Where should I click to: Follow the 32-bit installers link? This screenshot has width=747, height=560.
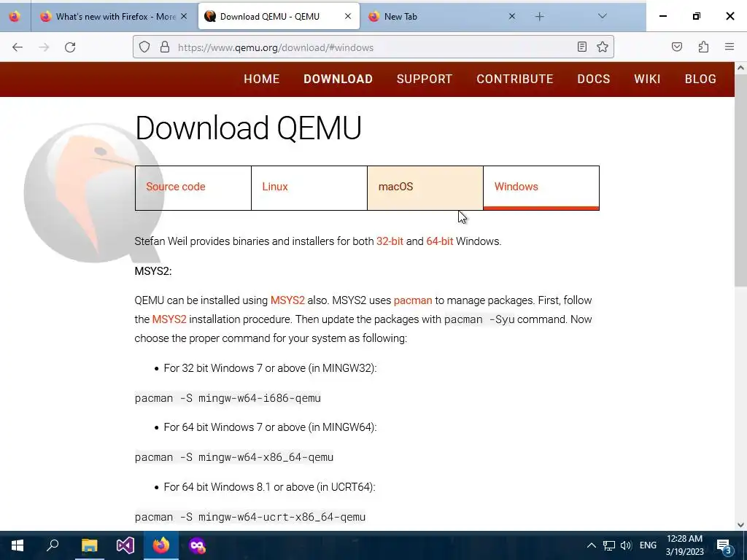[390, 241]
